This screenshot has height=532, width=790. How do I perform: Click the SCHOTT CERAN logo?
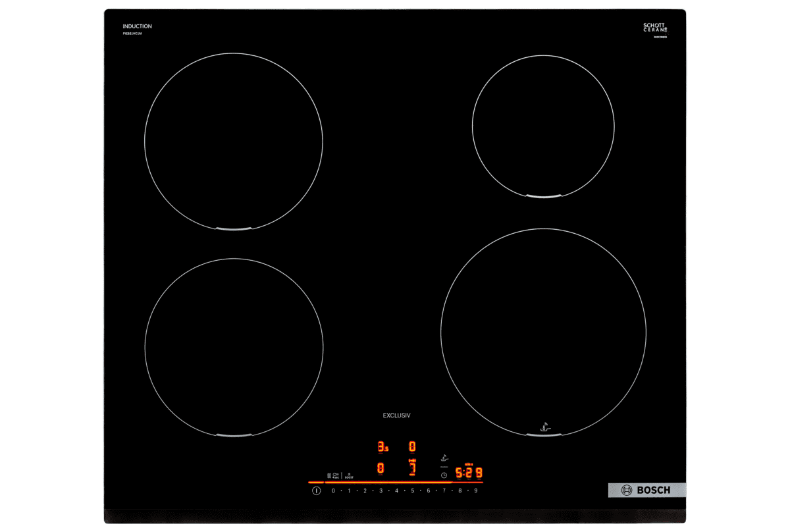click(654, 28)
